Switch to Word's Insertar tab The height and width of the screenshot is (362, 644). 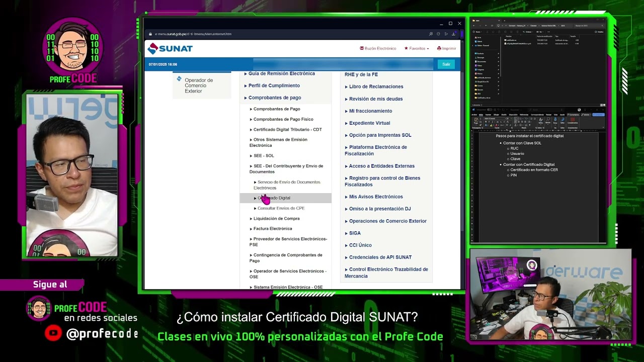pos(488,115)
